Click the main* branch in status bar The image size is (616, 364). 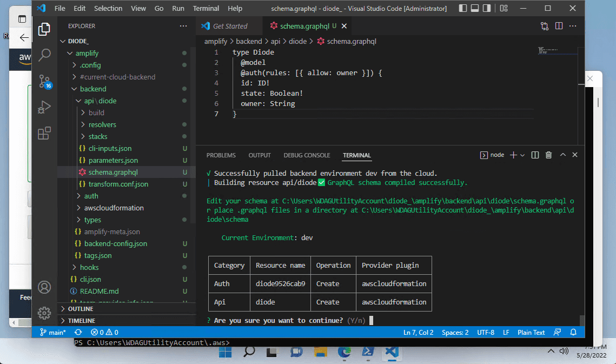click(53, 332)
